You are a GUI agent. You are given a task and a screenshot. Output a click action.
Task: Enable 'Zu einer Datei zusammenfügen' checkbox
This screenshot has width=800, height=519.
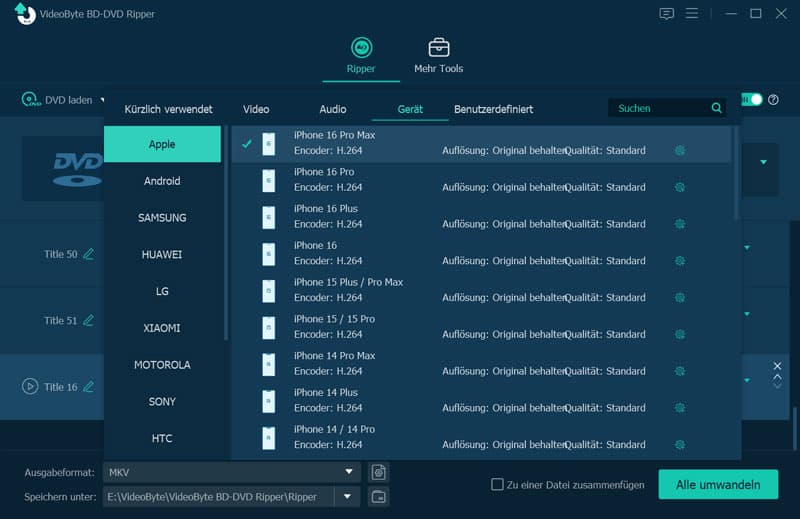(x=497, y=485)
